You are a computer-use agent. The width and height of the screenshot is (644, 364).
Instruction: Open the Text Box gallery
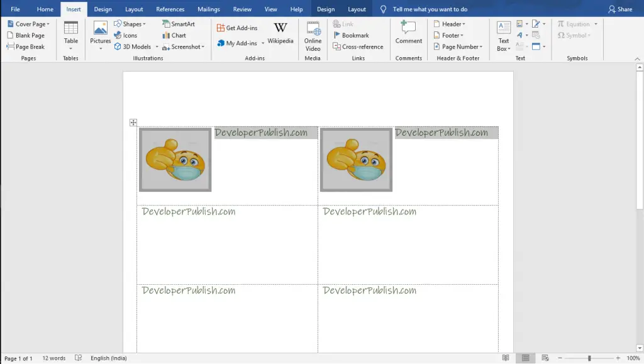(x=504, y=36)
